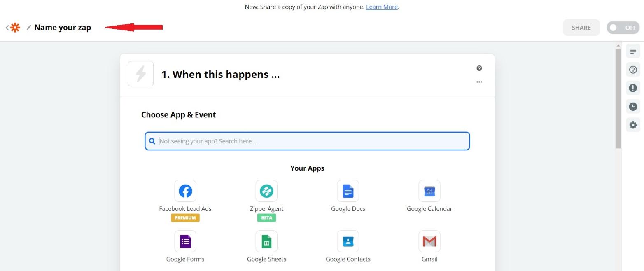The width and height of the screenshot is (644, 271).
Task: Open help panel via the question mark icon
Action: (x=633, y=70)
